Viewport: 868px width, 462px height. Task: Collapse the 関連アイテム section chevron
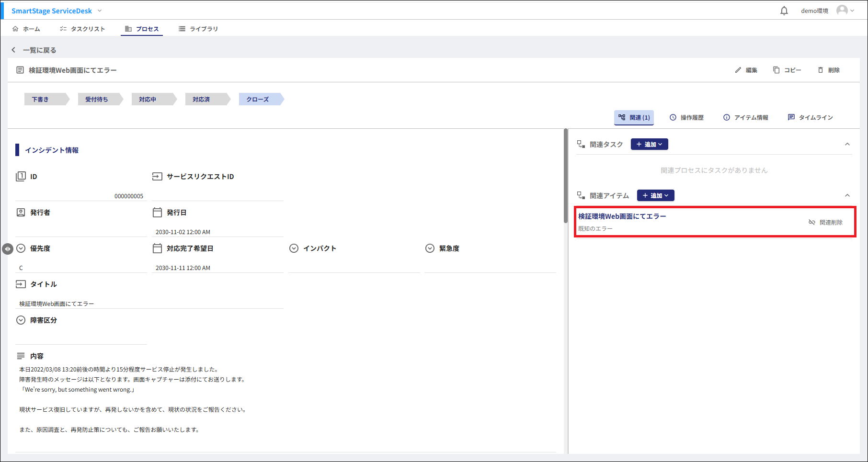tap(847, 195)
